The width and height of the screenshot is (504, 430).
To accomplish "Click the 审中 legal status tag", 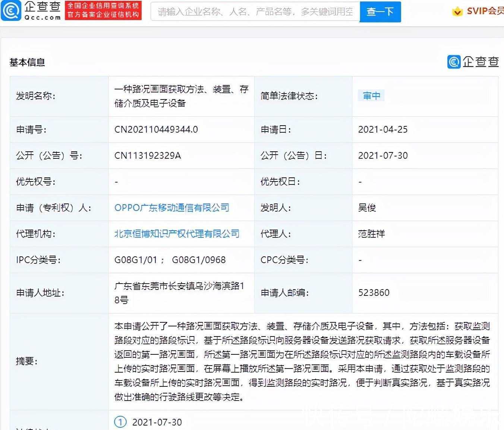I will (x=371, y=96).
